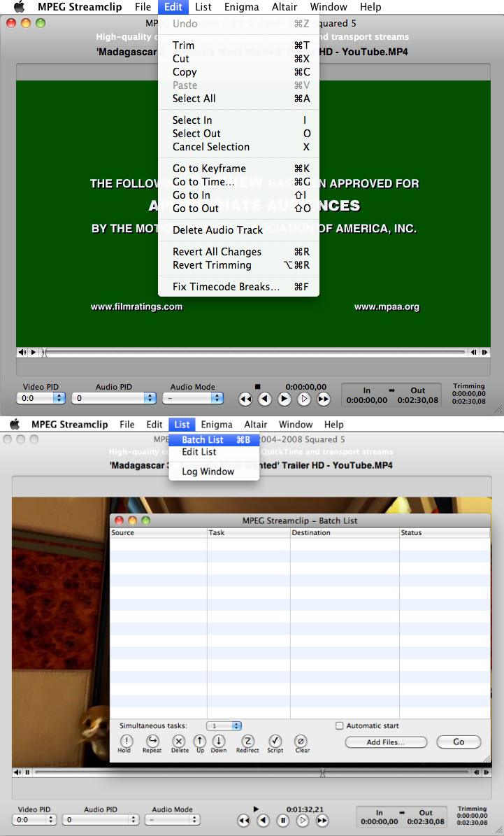Move the batch task Up

pyautogui.click(x=199, y=741)
